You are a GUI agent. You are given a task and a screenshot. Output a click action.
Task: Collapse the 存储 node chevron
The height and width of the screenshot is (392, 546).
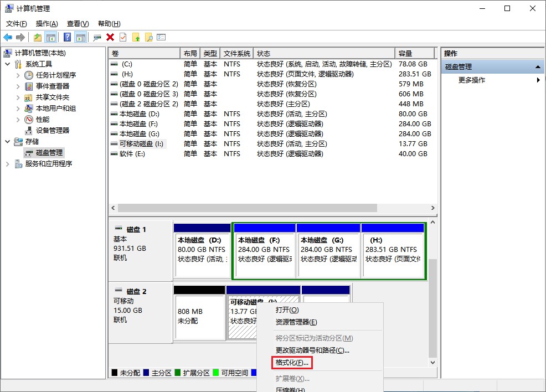click(x=8, y=142)
